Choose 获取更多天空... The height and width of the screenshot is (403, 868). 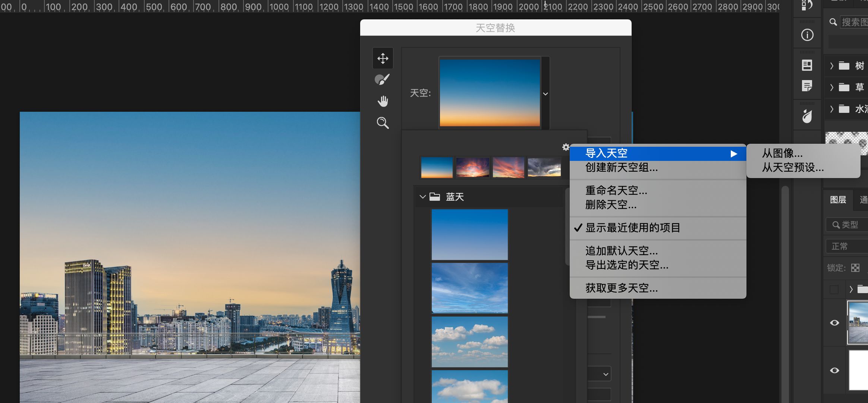coord(658,288)
